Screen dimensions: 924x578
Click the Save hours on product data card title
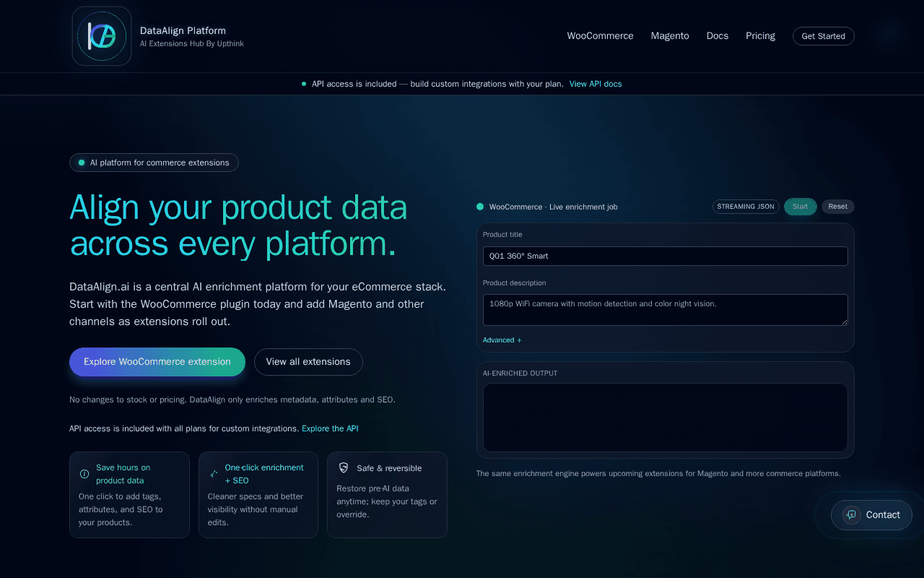click(123, 474)
